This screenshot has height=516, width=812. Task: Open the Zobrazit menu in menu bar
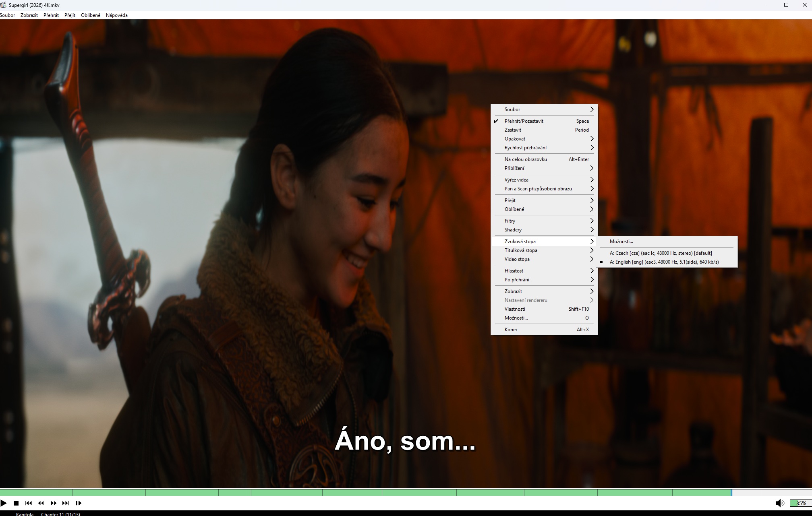[x=29, y=15]
